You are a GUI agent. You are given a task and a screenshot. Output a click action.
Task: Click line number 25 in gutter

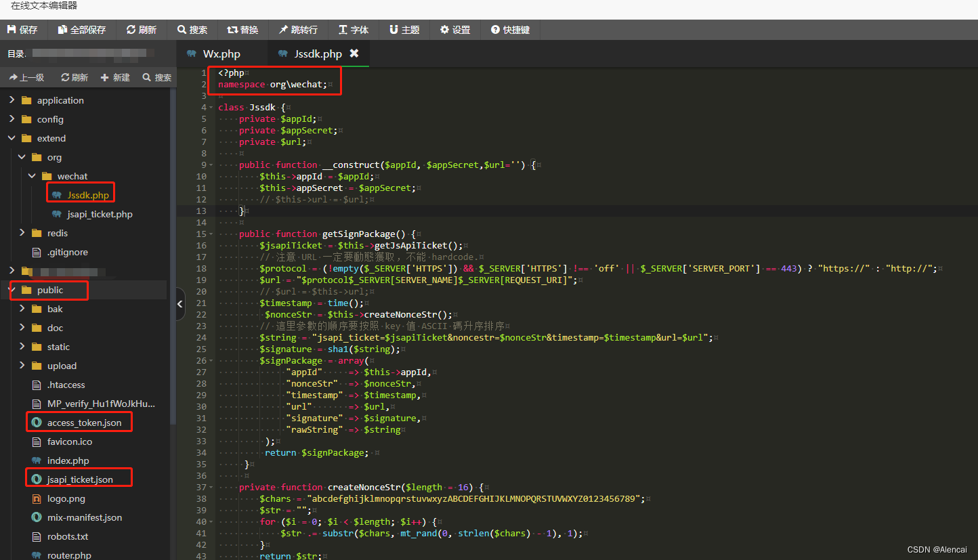(x=201, y=349)
